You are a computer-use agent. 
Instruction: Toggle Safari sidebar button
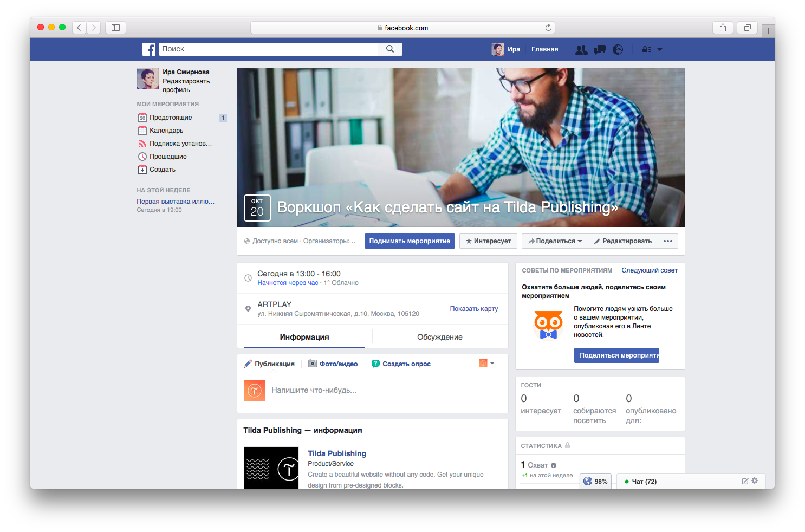[115, 28]
